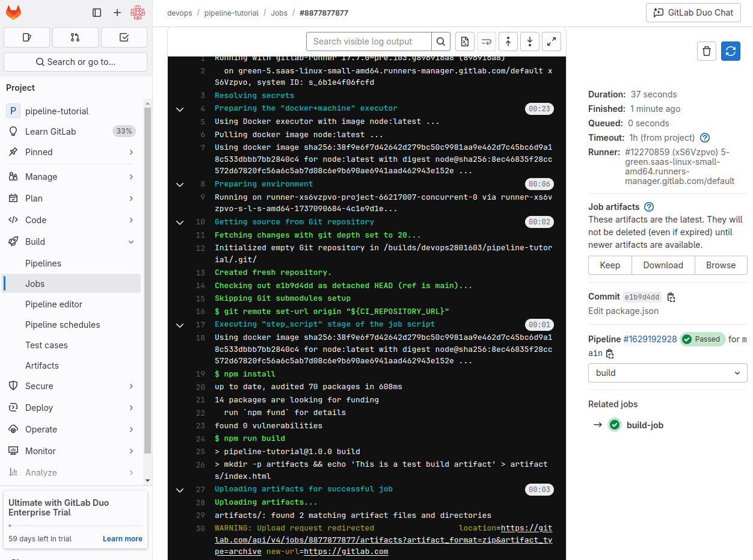The image size is (753, 560).
Task: Open Jobs breadcrumb link
Action: point(279,13)
